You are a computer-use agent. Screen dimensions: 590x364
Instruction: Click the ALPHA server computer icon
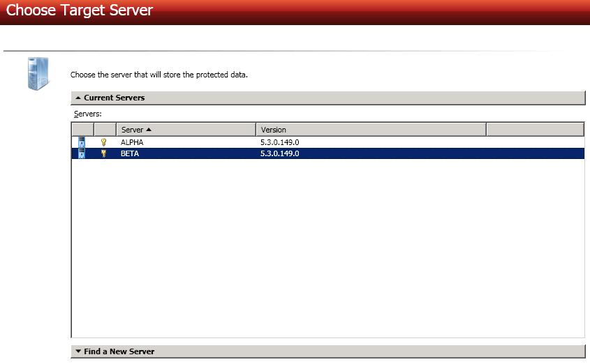tap(82, 142)
